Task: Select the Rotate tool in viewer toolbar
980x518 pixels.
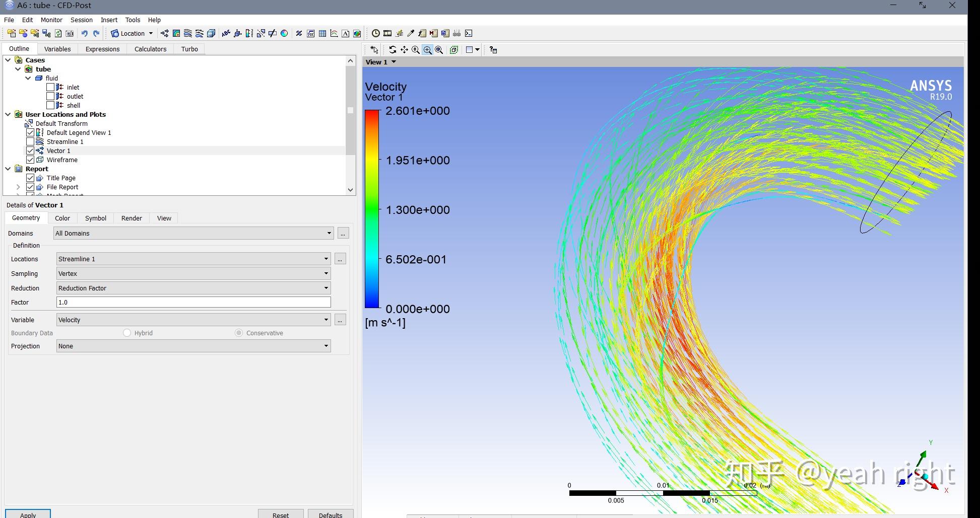Action: (x=393, y=50)
